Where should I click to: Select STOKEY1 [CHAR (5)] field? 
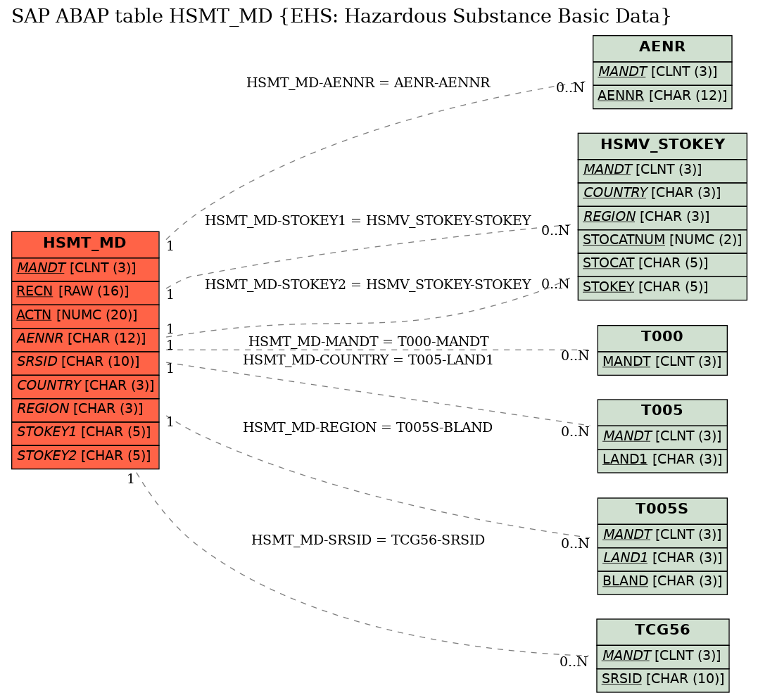(85, 433)
